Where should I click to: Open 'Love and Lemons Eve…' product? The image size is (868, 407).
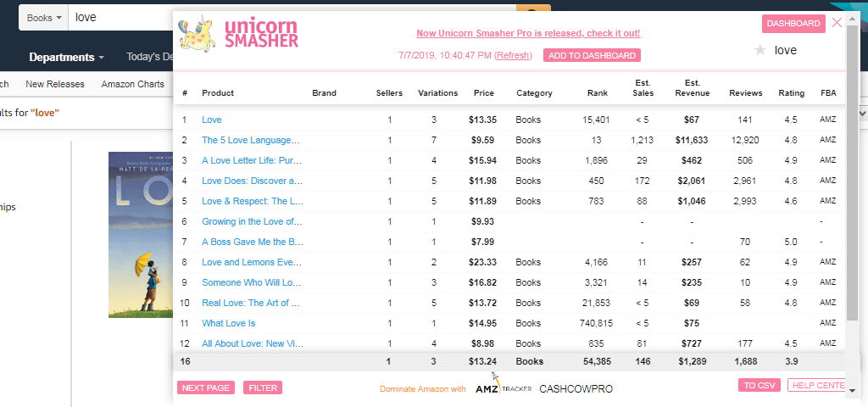coord(251,262)
